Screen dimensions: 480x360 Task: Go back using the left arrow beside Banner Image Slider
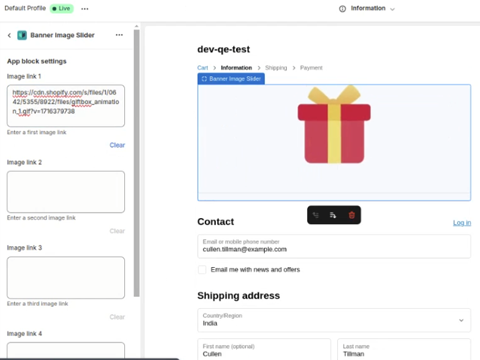point(9,35)
